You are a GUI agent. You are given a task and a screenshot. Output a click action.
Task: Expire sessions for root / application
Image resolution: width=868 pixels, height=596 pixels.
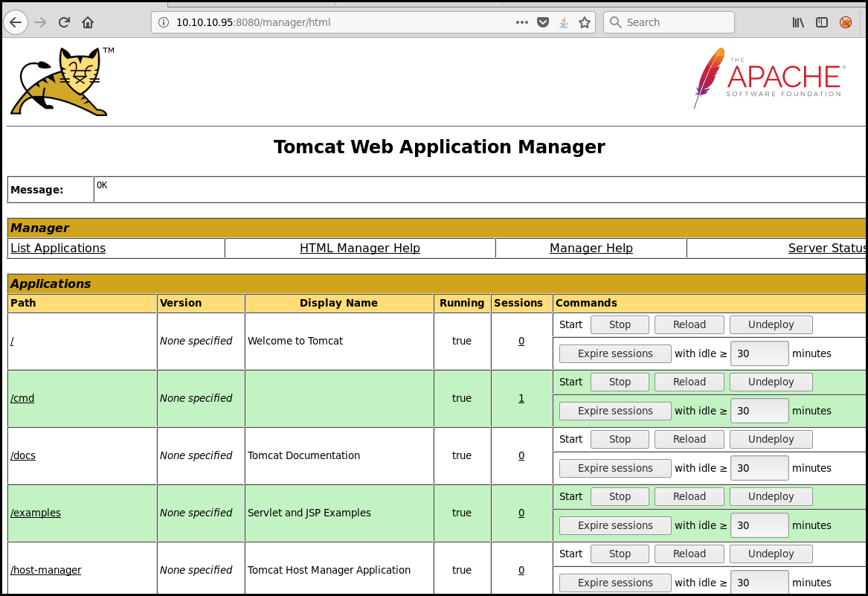[x=615, y=353]
